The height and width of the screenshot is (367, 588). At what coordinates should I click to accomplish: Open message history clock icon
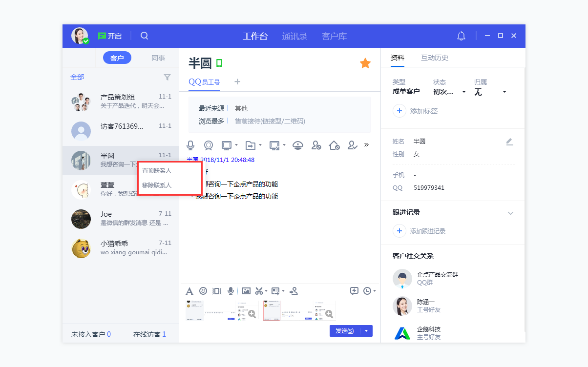point(367,291)
